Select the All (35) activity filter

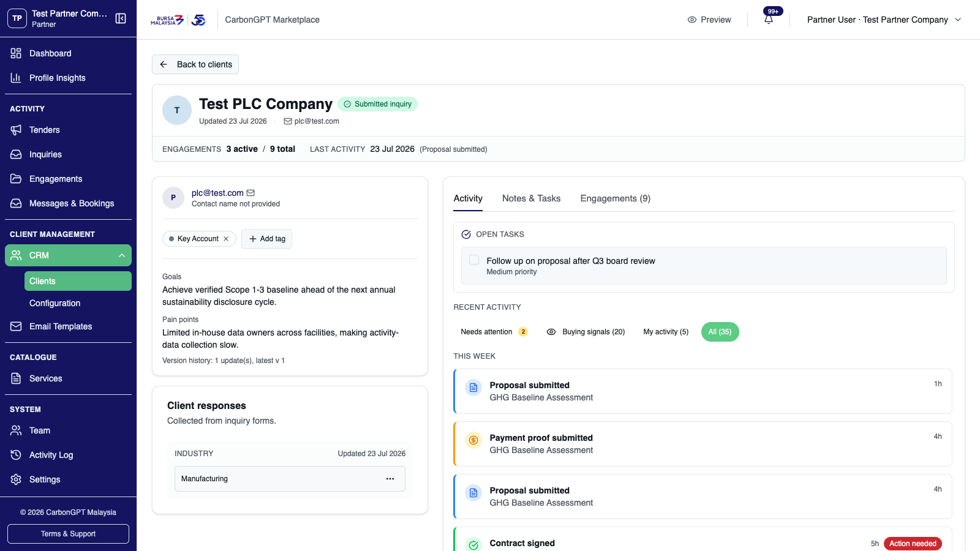[x=720, y=332]
